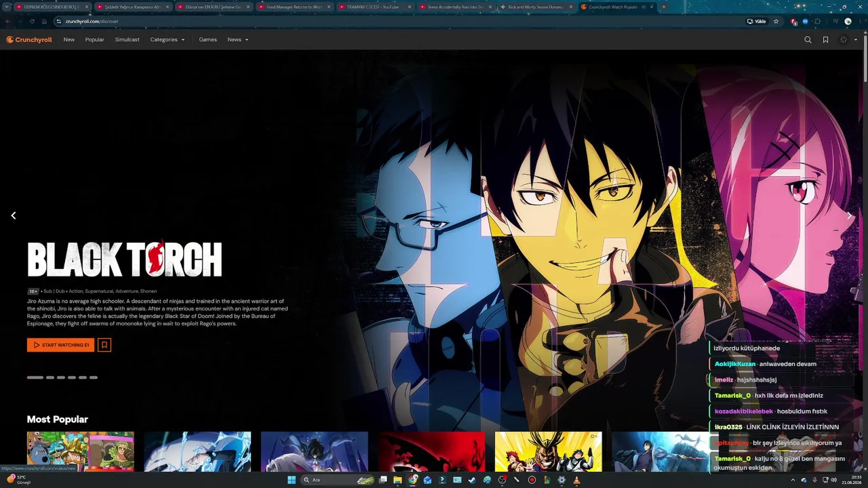Open the clock showing 20:35

(851, 480)
